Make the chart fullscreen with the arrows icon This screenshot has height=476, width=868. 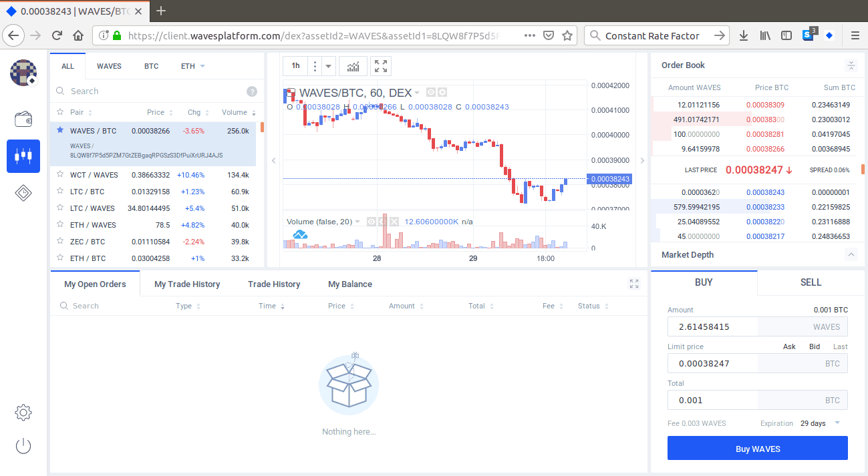(381, 66)
